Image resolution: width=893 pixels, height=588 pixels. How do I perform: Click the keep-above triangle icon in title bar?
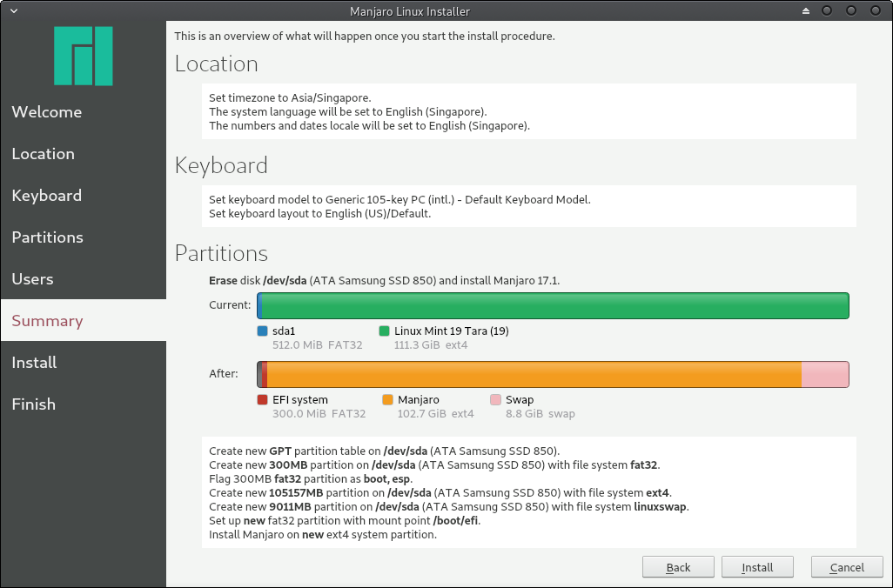pyautogui.click(x=805, y=10)
